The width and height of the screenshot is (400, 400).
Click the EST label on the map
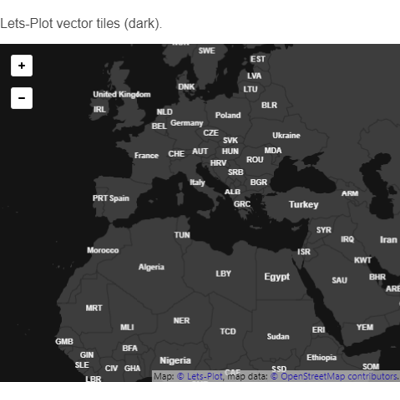coord(258,59)
